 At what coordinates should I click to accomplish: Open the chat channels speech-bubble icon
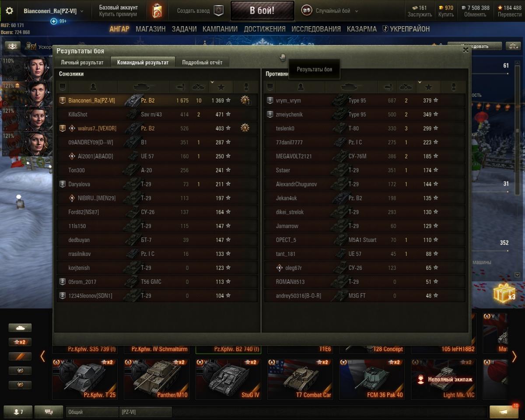point(49,412)
